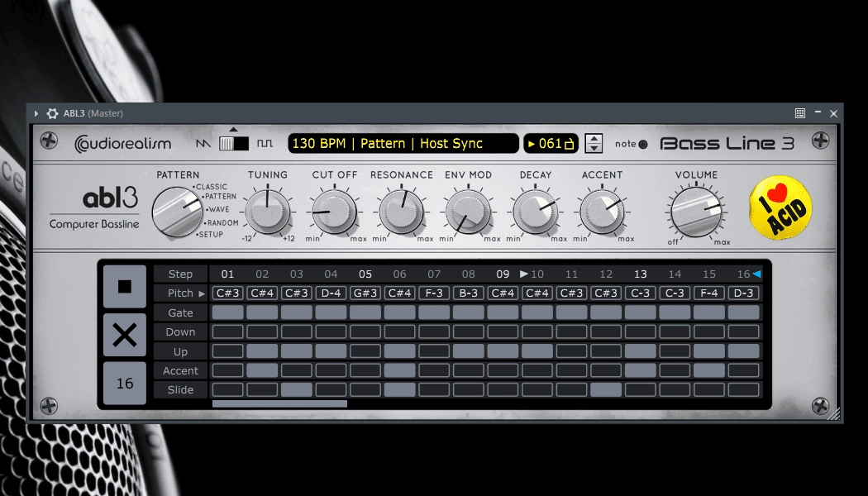Click the 130 BPM Pattern Host Sync display
This screenshot has width=868, height=496.
[x=403, y=143]
